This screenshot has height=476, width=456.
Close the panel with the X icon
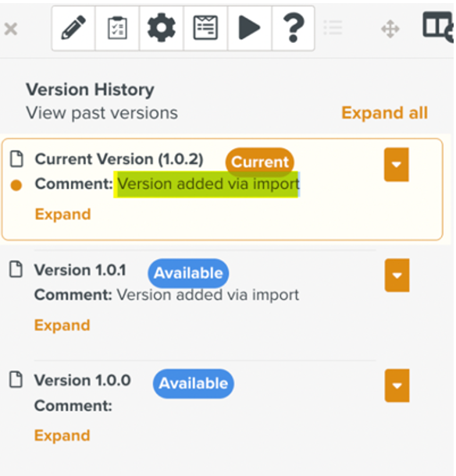[x=11, y=29]
